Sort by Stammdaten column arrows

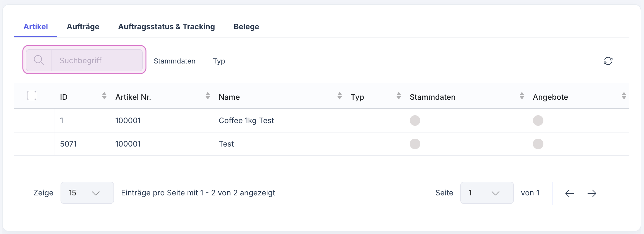tap(522, 96)
